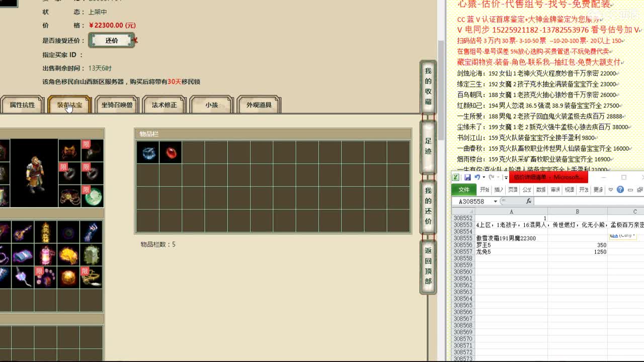This screenshot has height=362, width=644.
Task: Click the heart favorites icon in Excel ribbon
Action: (x=611, y=189)
